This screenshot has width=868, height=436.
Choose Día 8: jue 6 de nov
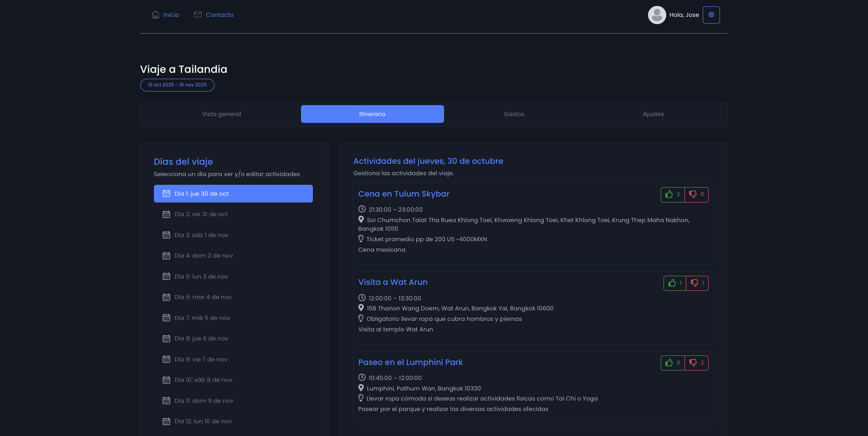[201, 339]
